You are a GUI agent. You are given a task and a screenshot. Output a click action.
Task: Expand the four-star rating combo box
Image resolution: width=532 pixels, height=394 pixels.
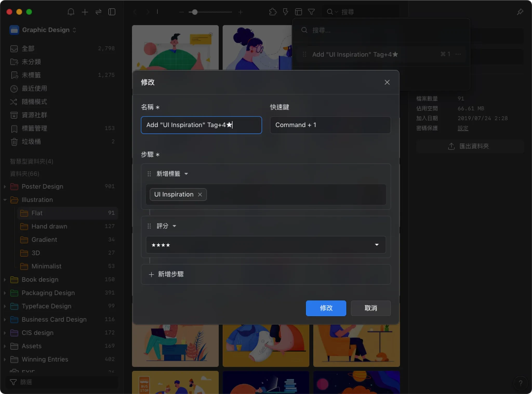[x=265, y=245]
